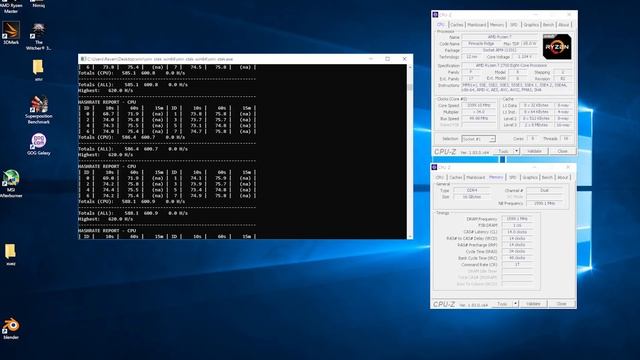Viewport: 640px width, 360px height.
Task: Click Close button in the Ryzen CPU-Z window
Action: 562,151
